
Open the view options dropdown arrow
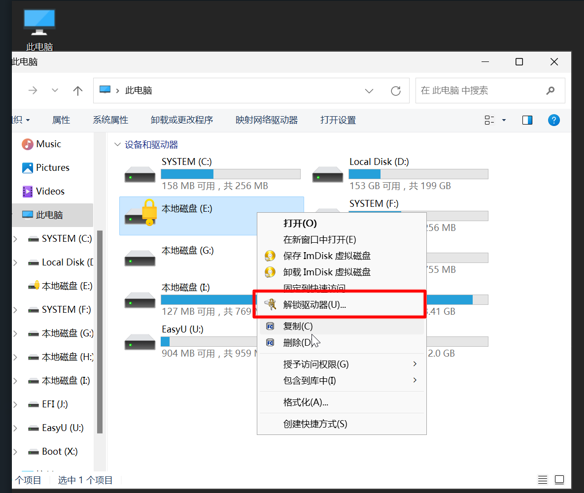pyautogui.click(x=504, y=120)
